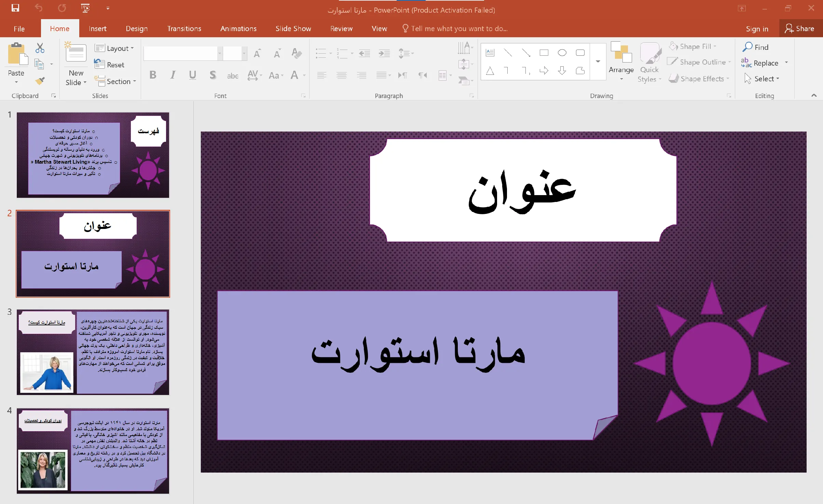This screenshot has width=823, height=504.
Task: Click the Arrange button
Action: [x=621, y=62]
